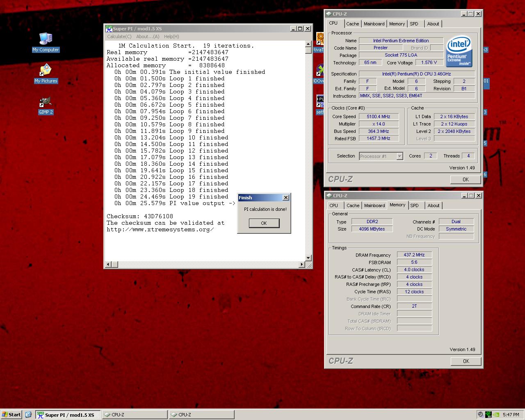Click the Core Voltage 1.576 V field
525x420 pixels.
coord(429,62)
